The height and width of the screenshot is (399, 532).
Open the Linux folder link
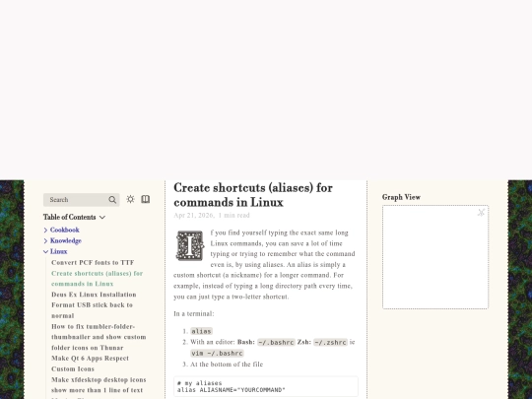[59, 251]
